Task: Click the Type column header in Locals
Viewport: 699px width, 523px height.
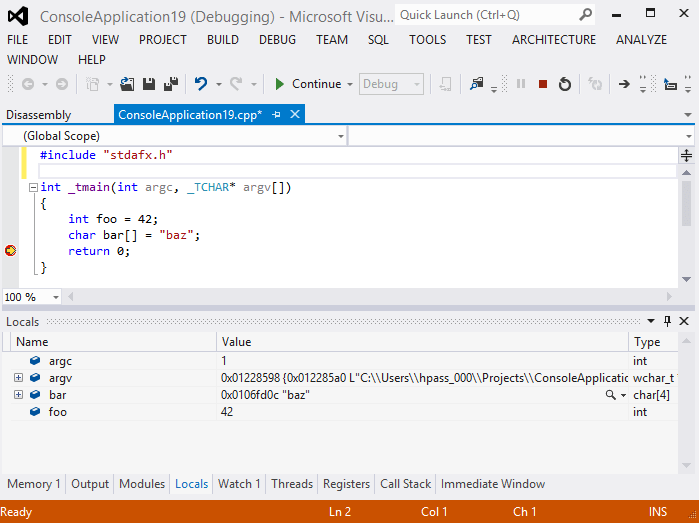Action: (x=654, y=342)
